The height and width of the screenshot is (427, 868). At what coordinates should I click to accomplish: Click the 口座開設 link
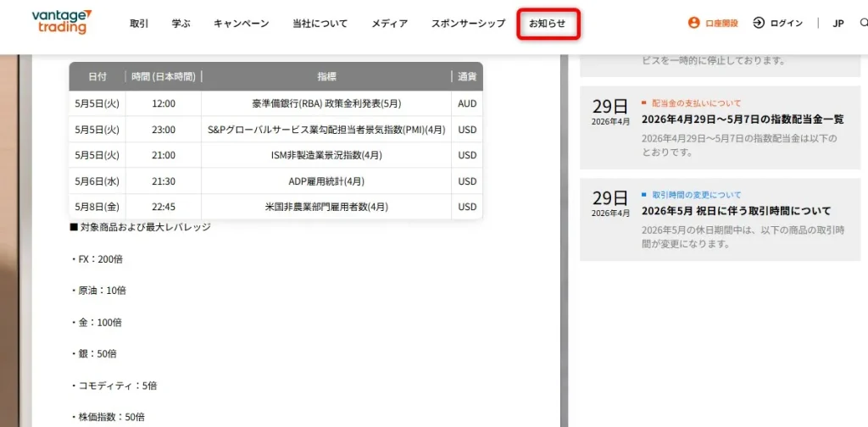[722, 23]
